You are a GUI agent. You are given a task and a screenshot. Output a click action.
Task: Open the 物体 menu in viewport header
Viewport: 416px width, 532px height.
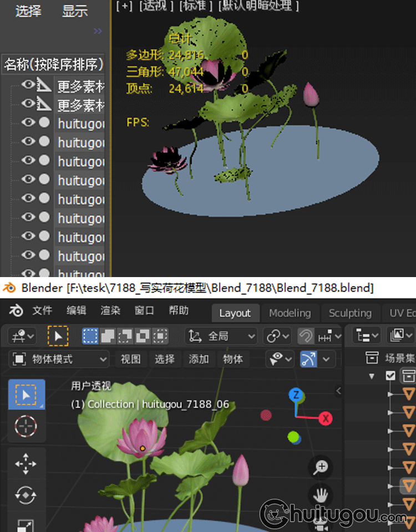pyautogui.click(x=232, y=359)
